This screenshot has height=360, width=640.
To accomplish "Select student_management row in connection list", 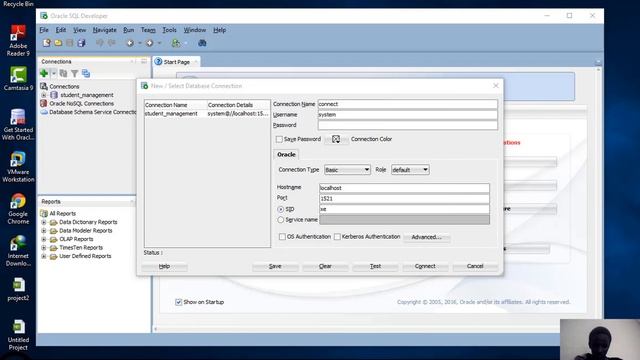I will pyautogui.click(x=207, y=114).
